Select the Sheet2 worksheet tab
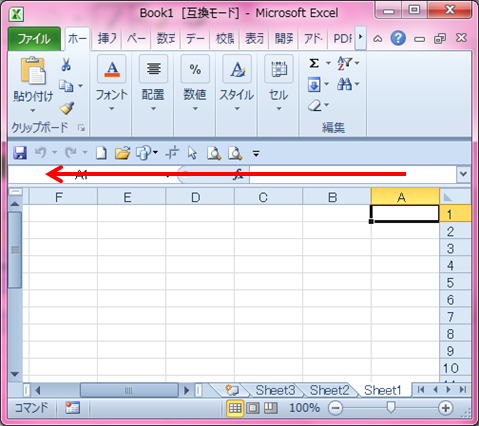 click(329, 390)
